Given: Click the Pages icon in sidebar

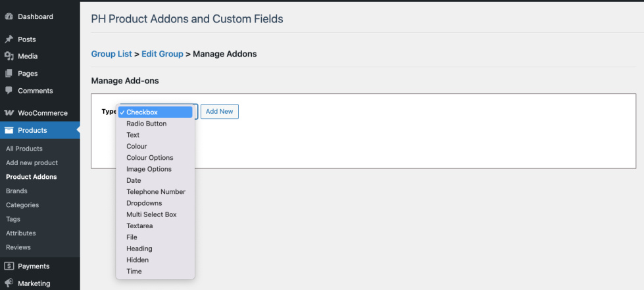Looking at the screenshot, I should pos(9,74).
